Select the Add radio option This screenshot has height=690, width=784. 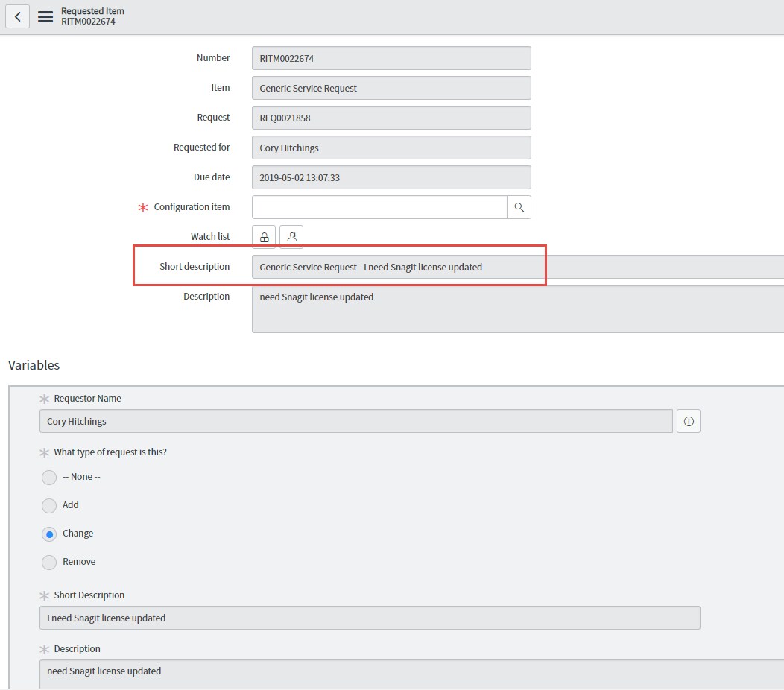48,505
